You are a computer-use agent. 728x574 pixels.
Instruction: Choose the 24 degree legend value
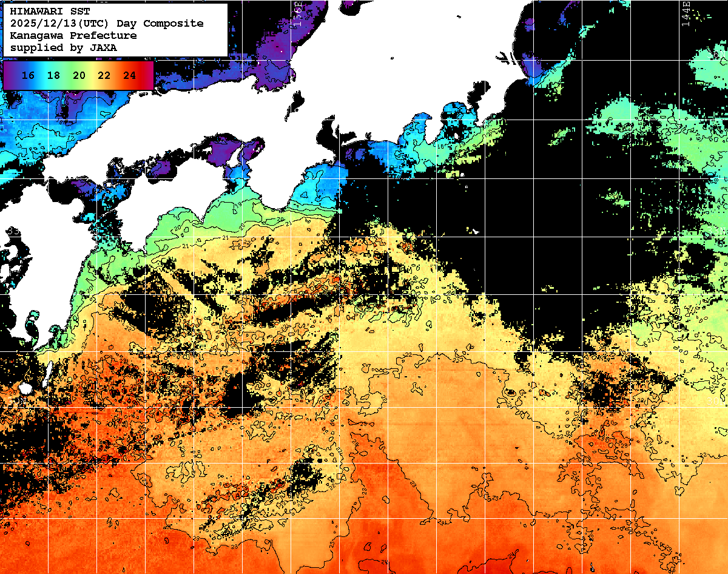129,75
